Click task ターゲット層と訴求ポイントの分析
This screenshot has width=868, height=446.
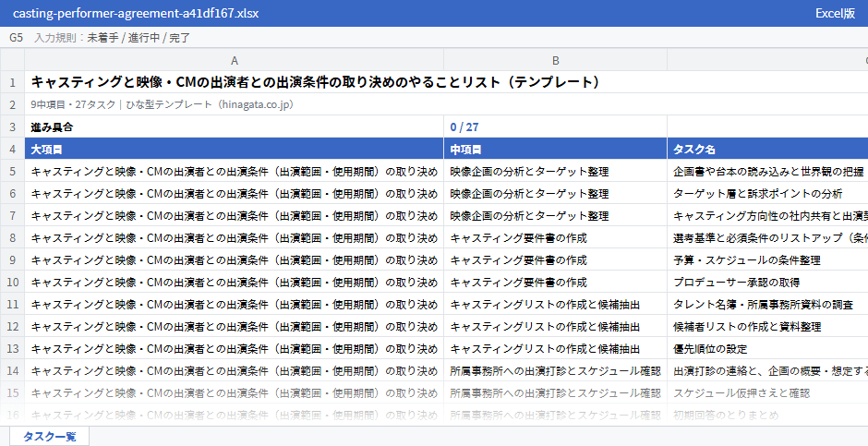(758, 194)
